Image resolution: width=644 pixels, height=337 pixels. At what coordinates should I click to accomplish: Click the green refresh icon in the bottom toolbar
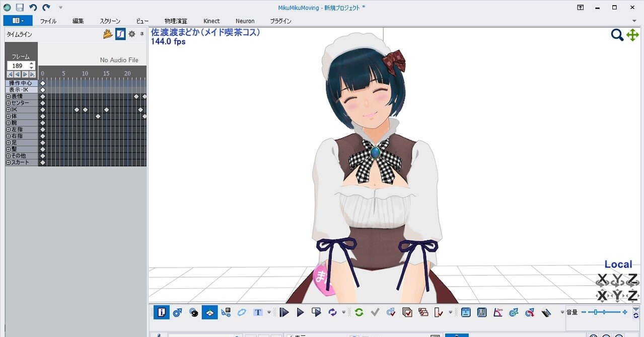tap(359, 312)
